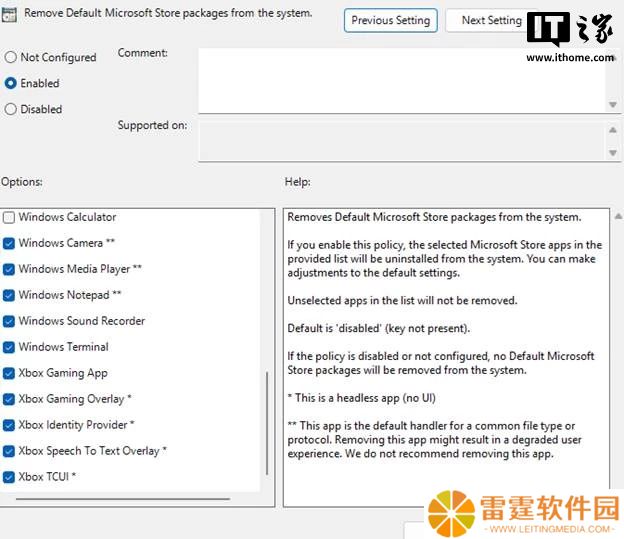
Task: Click the Supported on scroll up arrow
Action: 613,130
